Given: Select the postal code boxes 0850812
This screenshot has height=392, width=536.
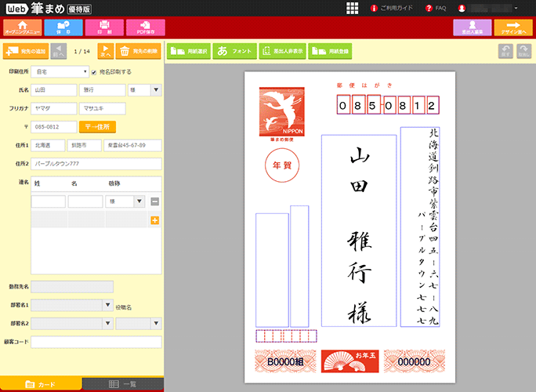Looking at the screenshot, I should click(x=388, y=105).
